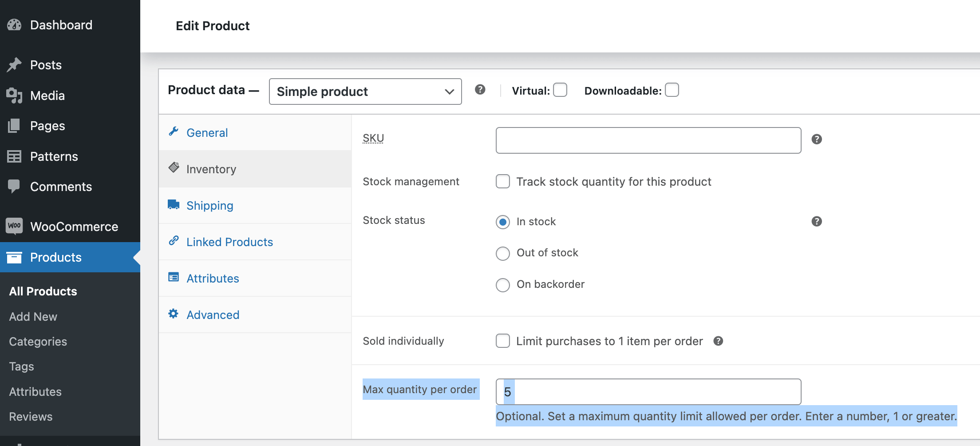This screenshot has width=980, height=446.
Task: Enable the Virtual checkbox
Action: pos(560,90)
